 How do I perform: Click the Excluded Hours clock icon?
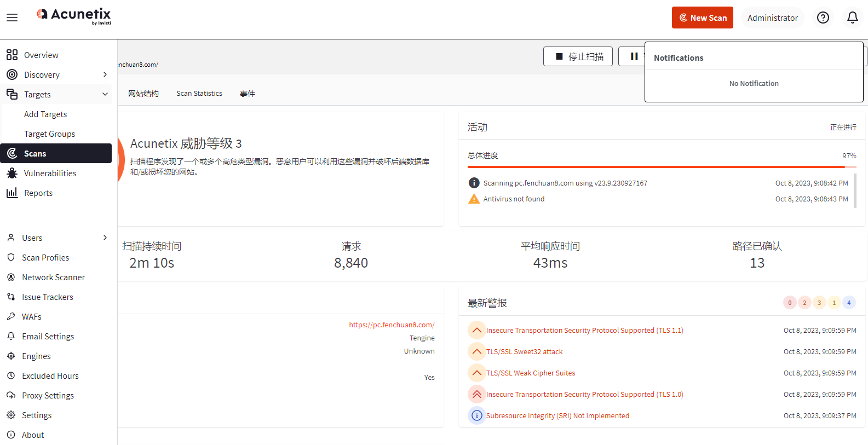[11, 375]
